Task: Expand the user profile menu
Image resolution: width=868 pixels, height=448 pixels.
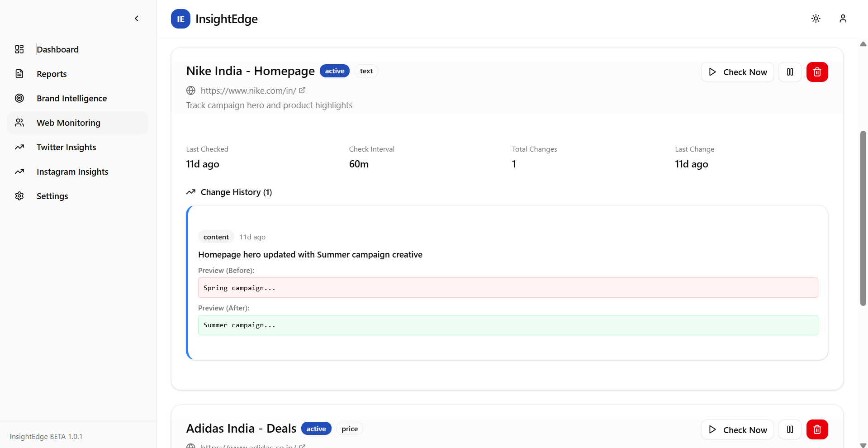Action: (x=843, y=19)
